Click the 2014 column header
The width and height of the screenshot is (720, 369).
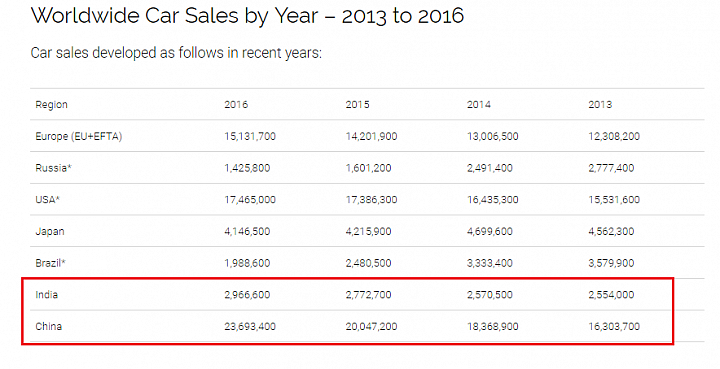click(x=478, y=105)
